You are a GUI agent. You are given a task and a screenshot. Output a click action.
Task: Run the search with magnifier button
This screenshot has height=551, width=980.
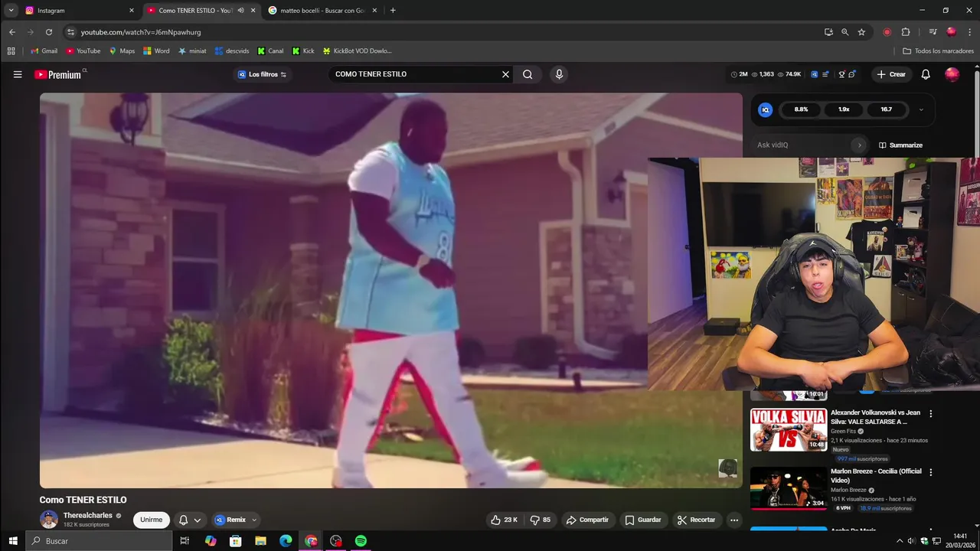[528, 74]
